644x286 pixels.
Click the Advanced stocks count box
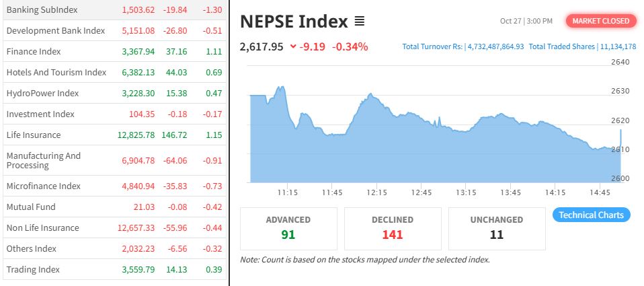click(288, 227)
